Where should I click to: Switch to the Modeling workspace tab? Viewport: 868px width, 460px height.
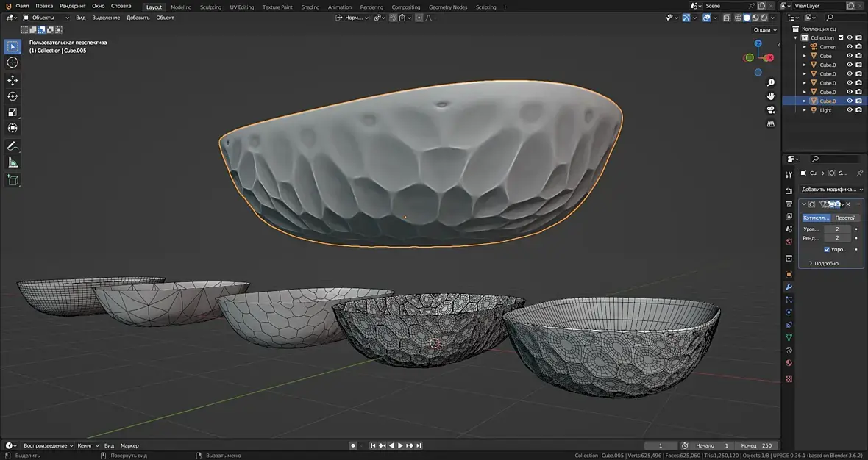coord(181,7)
